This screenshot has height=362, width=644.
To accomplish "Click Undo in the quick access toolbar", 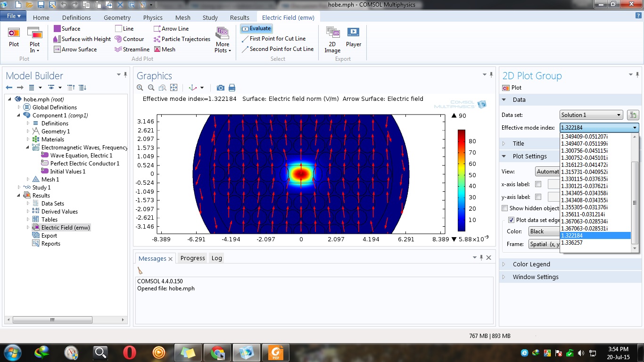I will [63, 5].
